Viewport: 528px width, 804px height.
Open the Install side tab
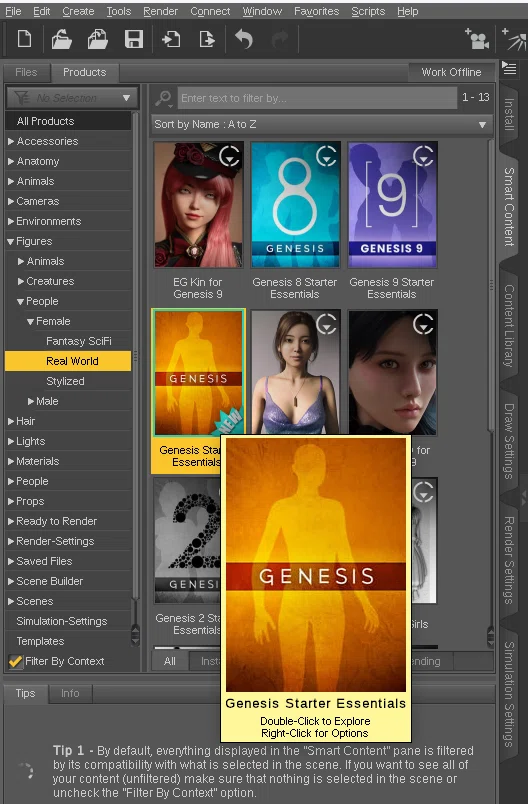pos(509,114)
